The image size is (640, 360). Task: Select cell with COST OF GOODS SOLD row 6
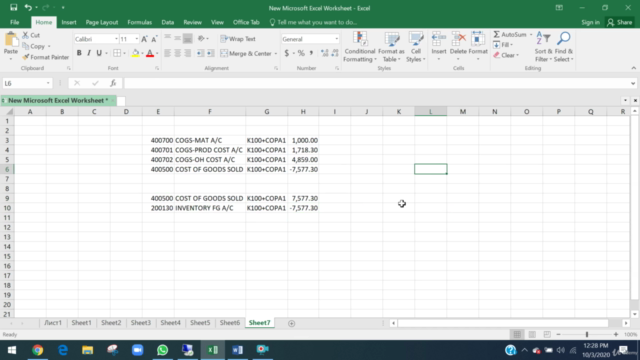coord(209,169)
